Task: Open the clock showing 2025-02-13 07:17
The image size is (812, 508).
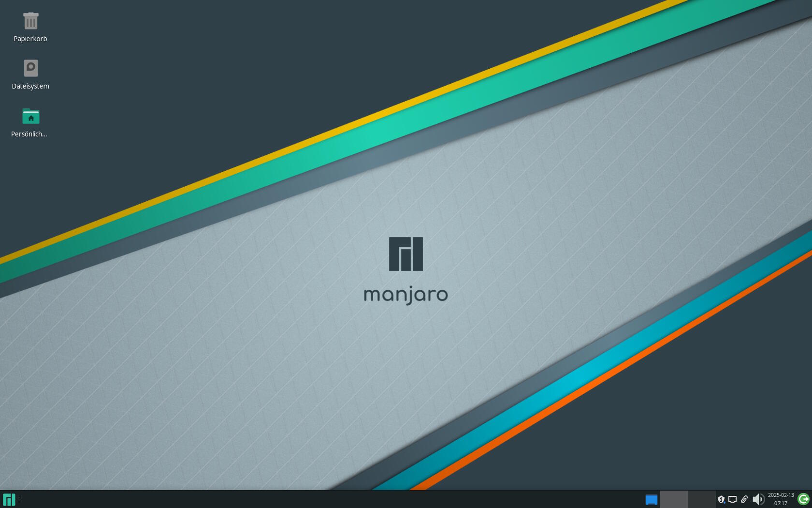Action: 781,499
